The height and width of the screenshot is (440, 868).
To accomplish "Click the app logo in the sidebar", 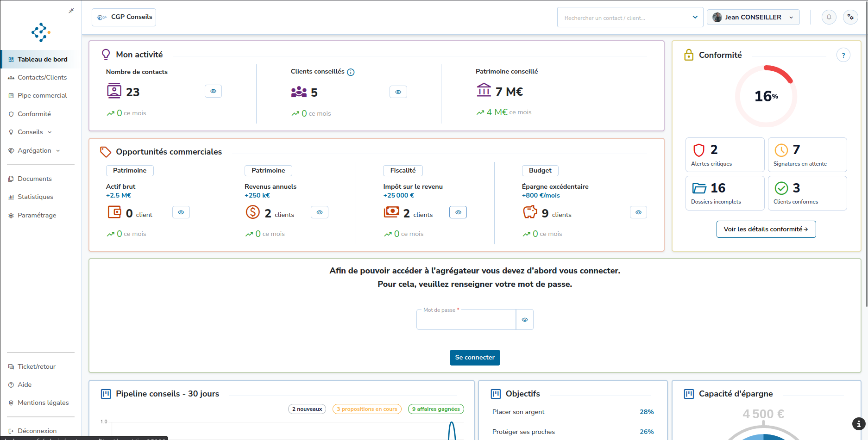I will tap(41, 32).
